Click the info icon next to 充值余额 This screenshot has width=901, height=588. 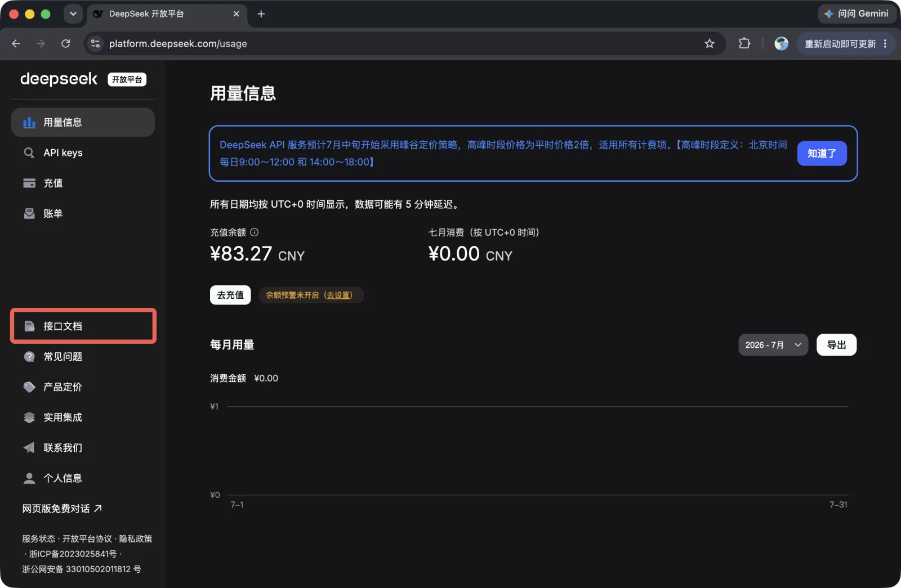(x=255, y=232)
